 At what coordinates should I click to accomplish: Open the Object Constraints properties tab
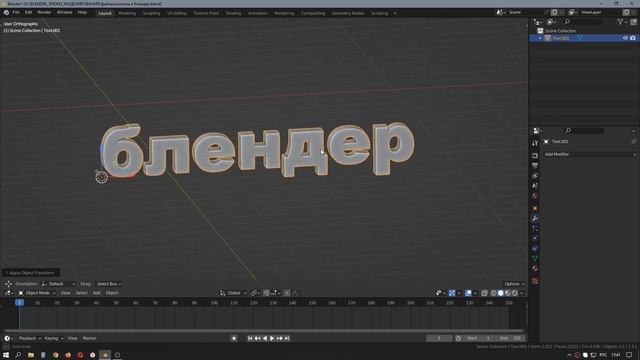(535, 249)
